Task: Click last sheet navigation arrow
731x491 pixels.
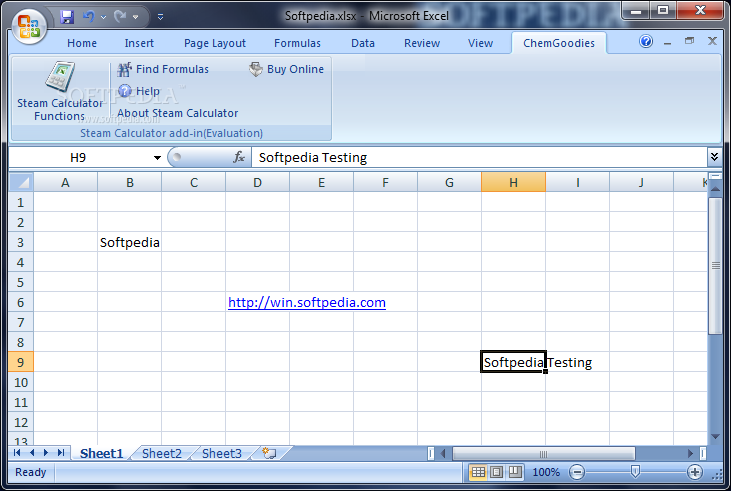Action: click(x=61, y=453)
